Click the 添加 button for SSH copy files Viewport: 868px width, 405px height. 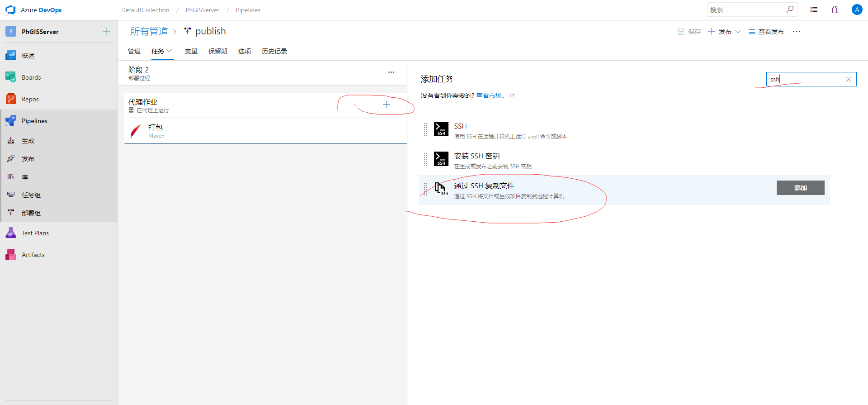click(800, 188)
